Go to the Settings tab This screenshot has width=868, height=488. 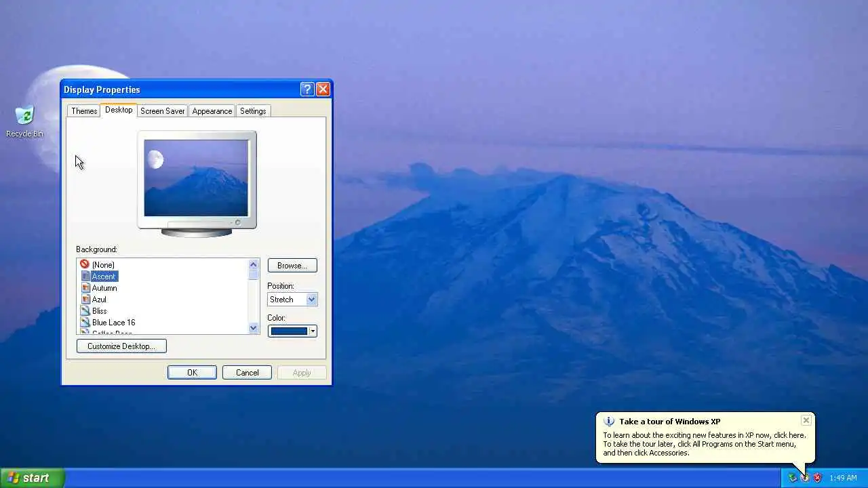[253, 111]
